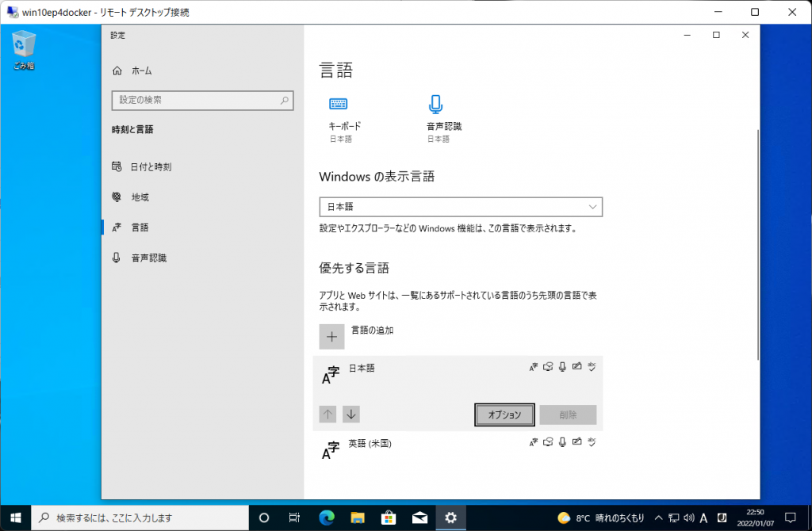Screen dimensions: 812x531
Task: Open the Windows Start menu
Action: pos(16,518)
